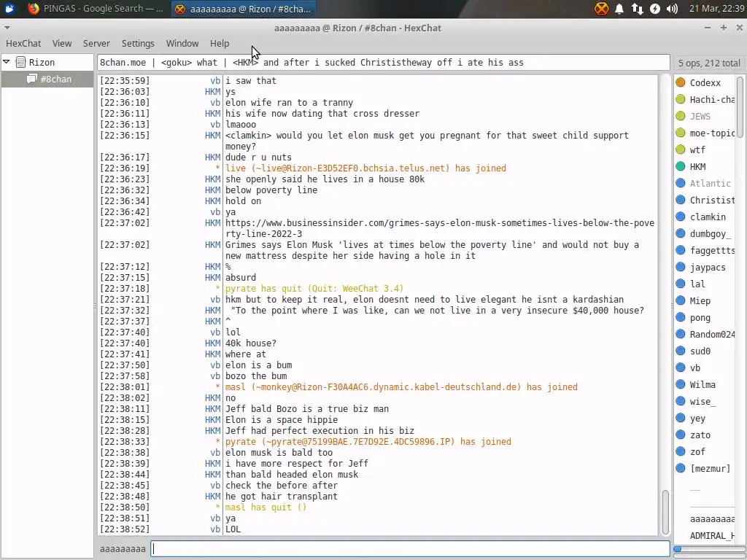This screenshot has width=747, height=560.
Task: Switch to HexChat taskbar window button
Action: (x=243, y=9)
